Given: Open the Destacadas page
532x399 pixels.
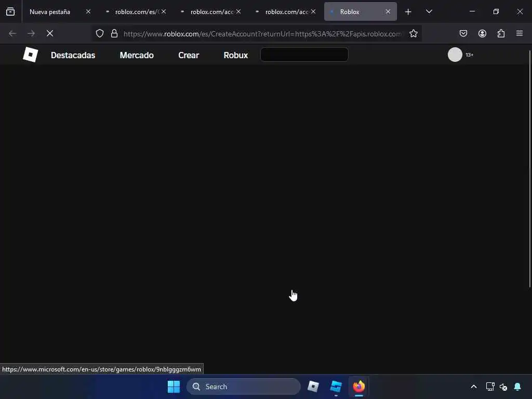Looking at the screenshot, I should tap(73, 55).
